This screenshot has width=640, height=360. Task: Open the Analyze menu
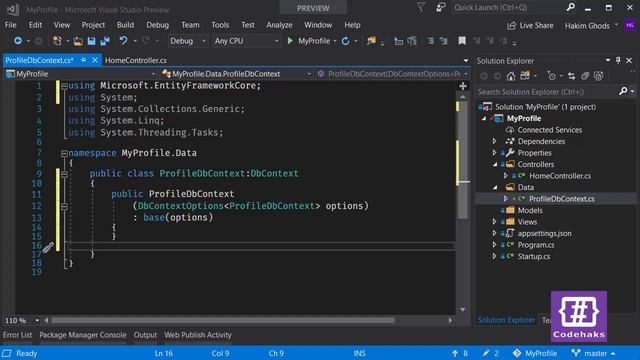click(x=279, y=25)
